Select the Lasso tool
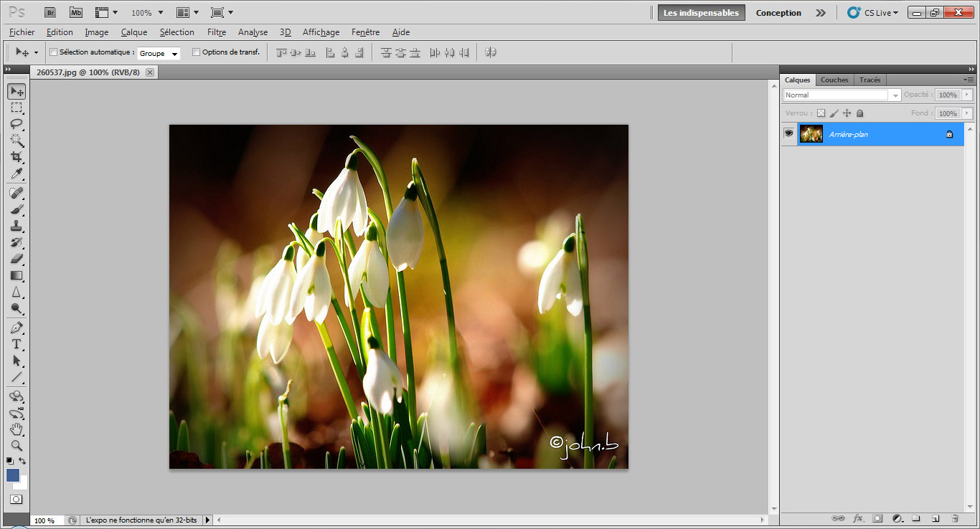This screenshot has height=529, width=980. point(16,124)
